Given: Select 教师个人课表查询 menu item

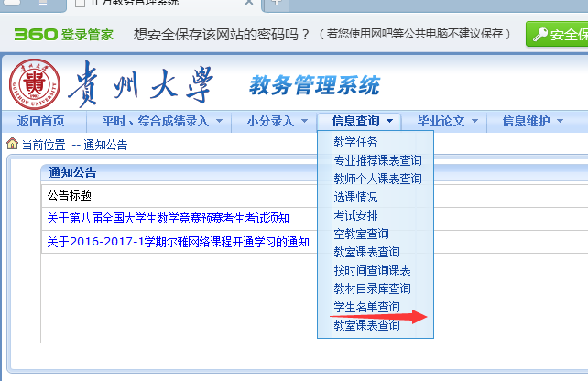Looking at the screenshot, I should [377, 179].
